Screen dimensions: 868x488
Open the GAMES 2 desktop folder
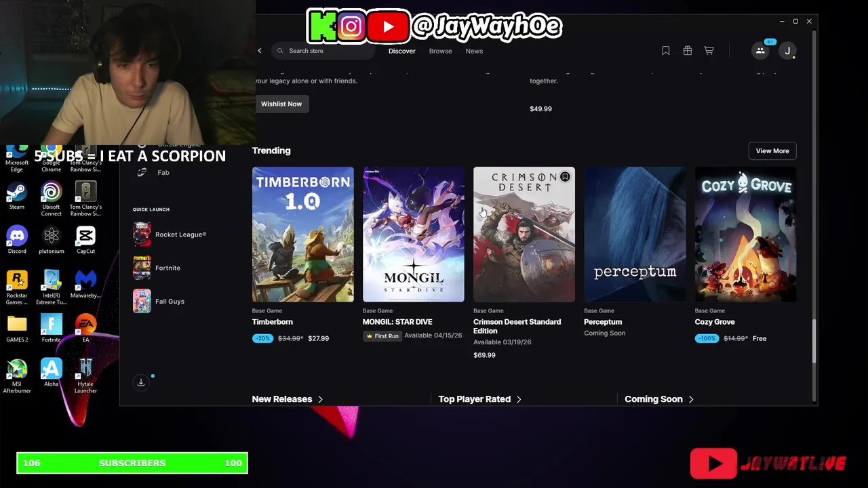pyautogui.click(x=17, y=328)
